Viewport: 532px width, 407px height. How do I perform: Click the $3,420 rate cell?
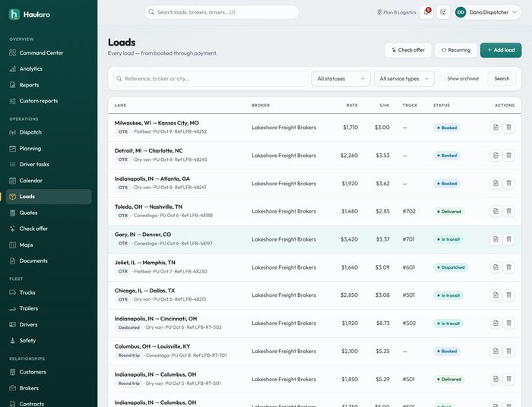click(x=349, y=239)
